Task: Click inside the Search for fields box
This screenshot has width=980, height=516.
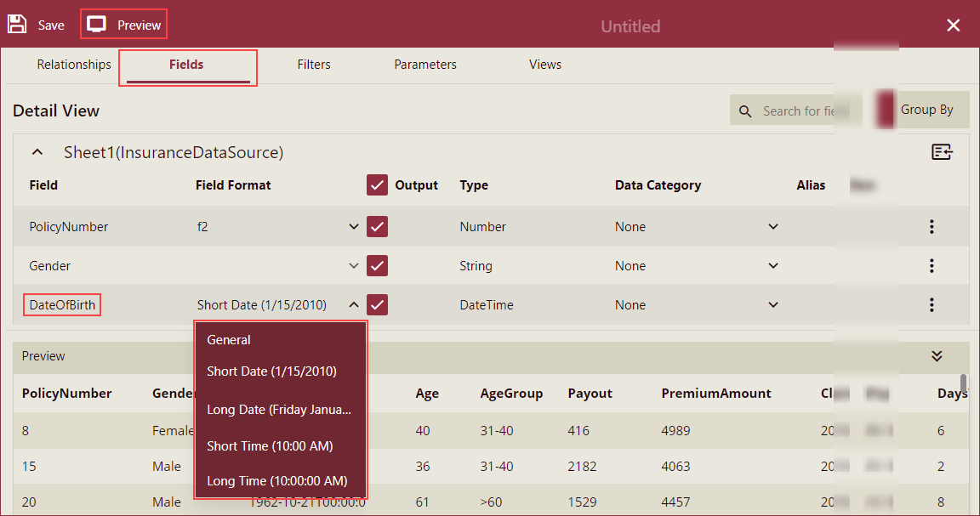Action: coord(800,111)
